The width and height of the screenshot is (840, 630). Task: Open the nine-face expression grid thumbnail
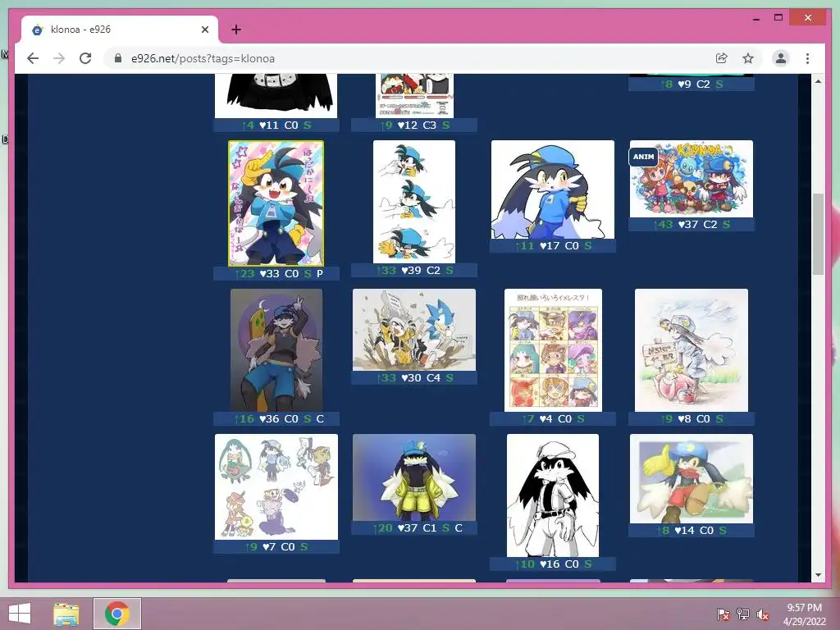(553, 349)
